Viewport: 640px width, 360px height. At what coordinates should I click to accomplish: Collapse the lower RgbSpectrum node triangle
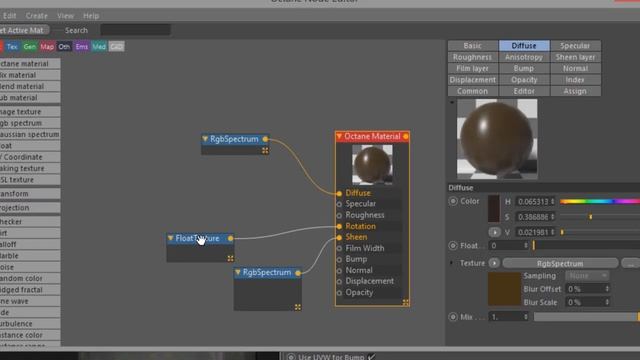(238, 272)
